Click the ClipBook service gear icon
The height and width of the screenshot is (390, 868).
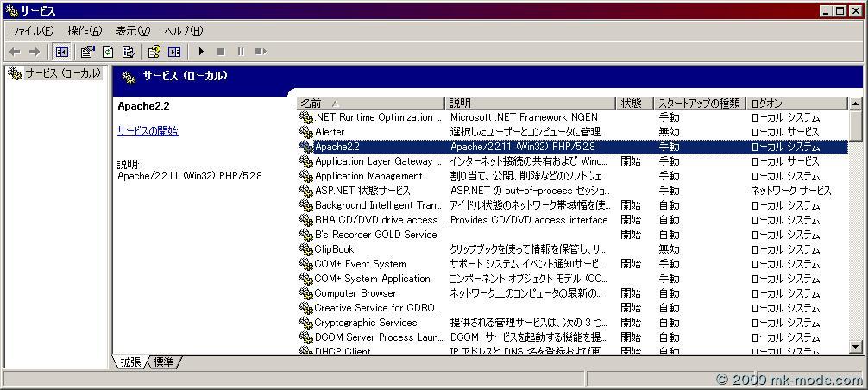pos(305,249)
